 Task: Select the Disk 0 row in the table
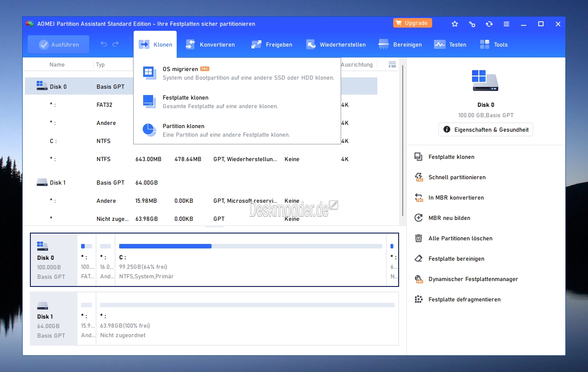201,86
